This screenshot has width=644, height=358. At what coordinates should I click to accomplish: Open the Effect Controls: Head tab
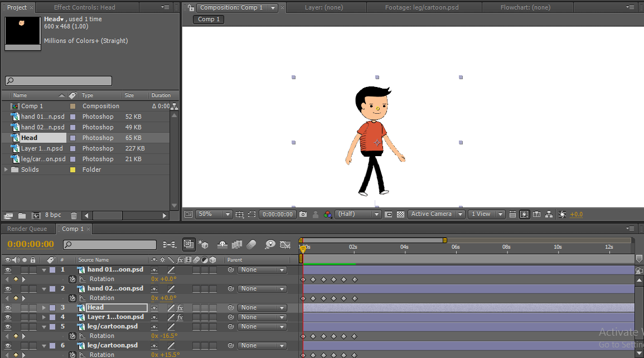click(84, 7)
